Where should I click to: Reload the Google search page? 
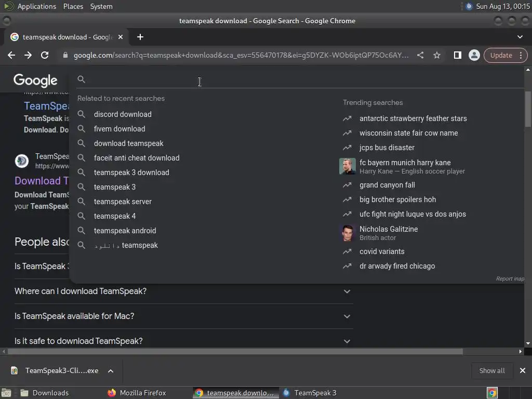45,55
